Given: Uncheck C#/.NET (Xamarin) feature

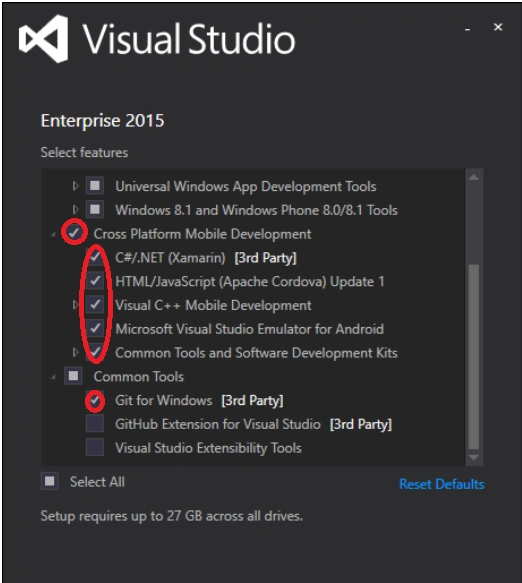Looking at the screenshot, I should point(95,257).
